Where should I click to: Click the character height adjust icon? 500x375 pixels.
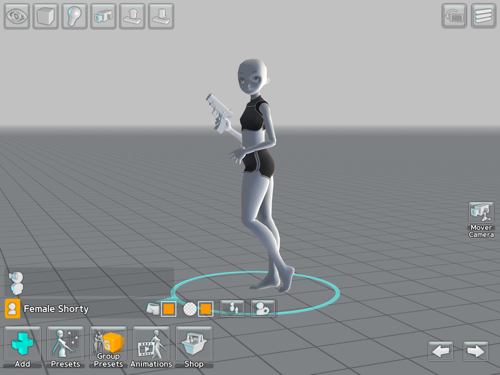click(x=233, y=308)
